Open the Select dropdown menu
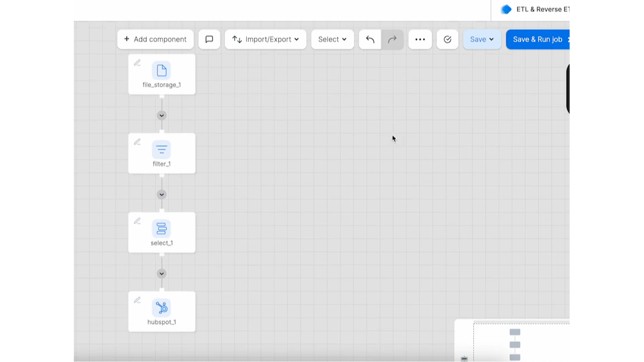Screen dimensions: 644x362 (332, 39)
